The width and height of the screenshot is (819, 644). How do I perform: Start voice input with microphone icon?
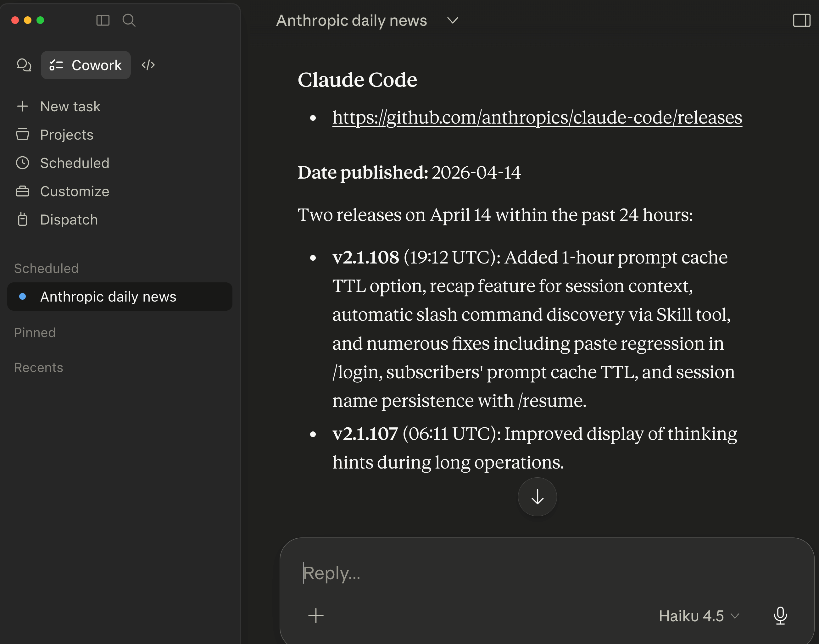click(780, 616)
